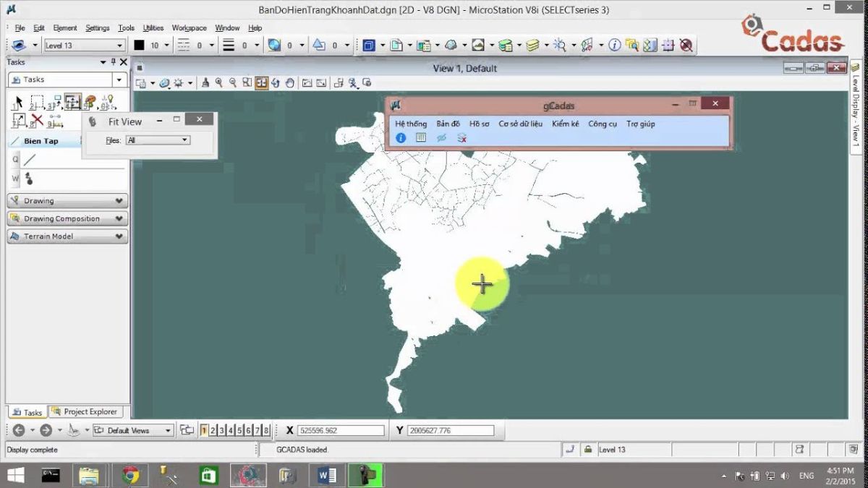Pin the Tasks panel with pushpin
The height and width of the screenshot is (488, 868).
coord(112,62)
